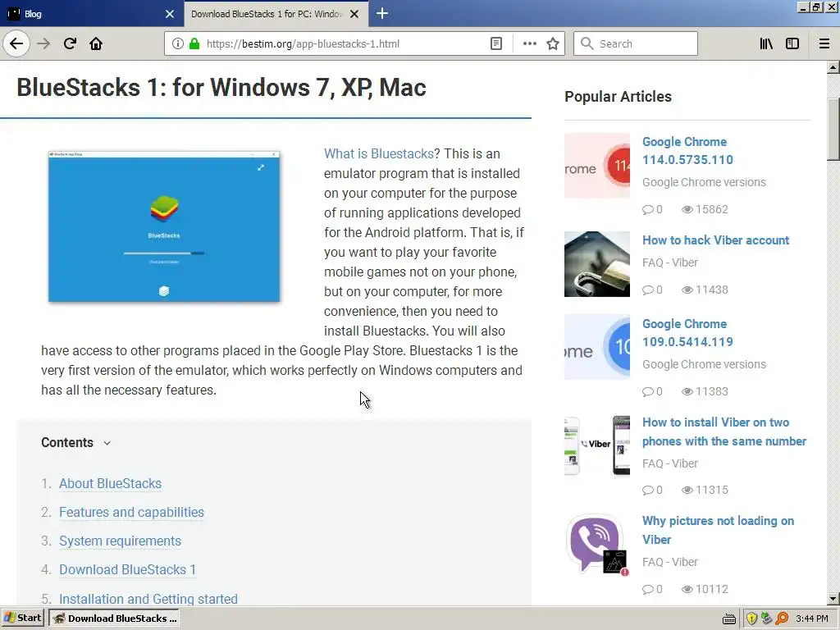The width and height of the screenshot is (840, 630).
Task: Show the browser sidebars
Action: [x=792, y=43]
